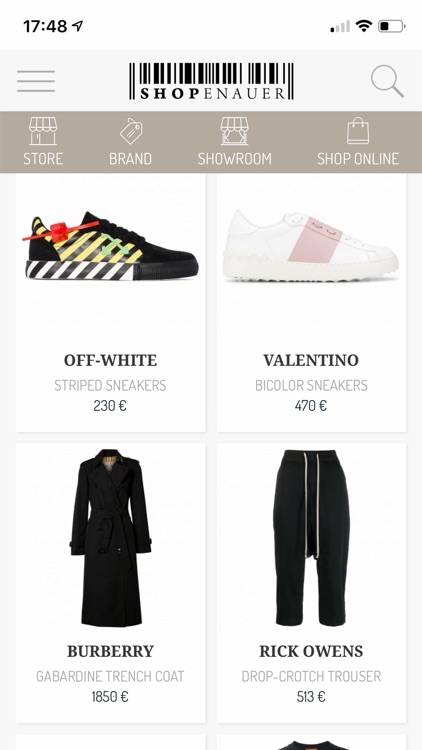
Task: Open the STRIPED SNEAKERS product title
Action: tap(111, 386)
